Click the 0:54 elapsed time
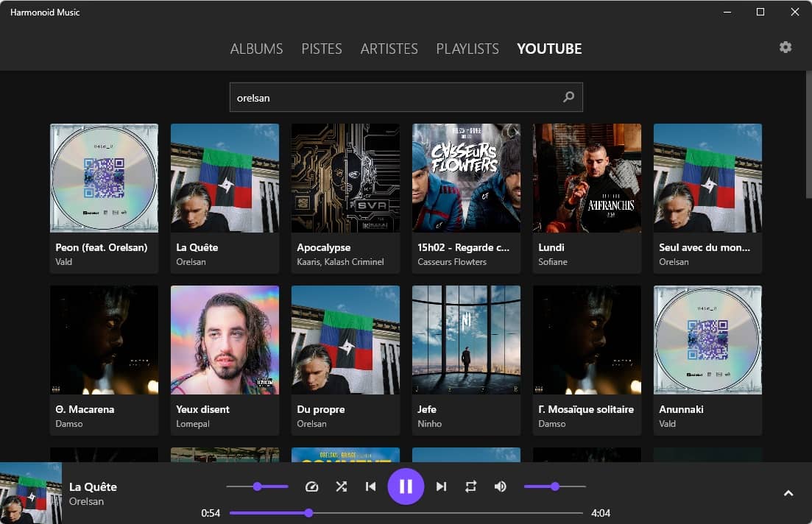This screenshot has height=524, width=812. (x=211, y=513)
